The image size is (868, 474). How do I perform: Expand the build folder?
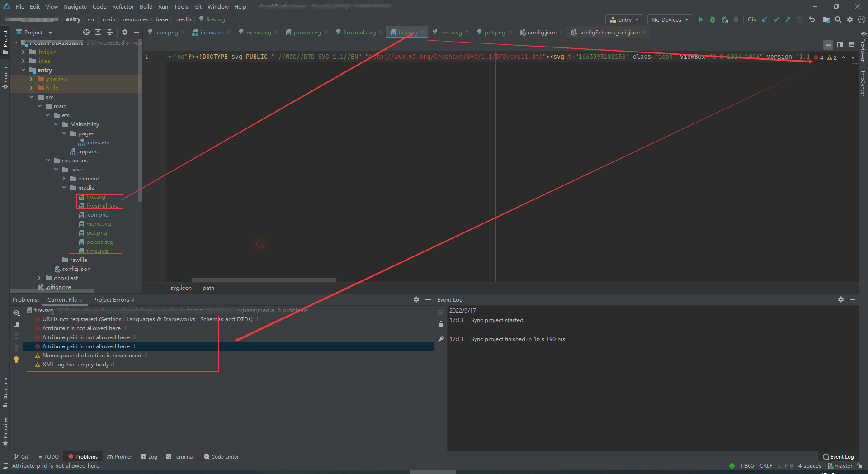coord(31,88)
